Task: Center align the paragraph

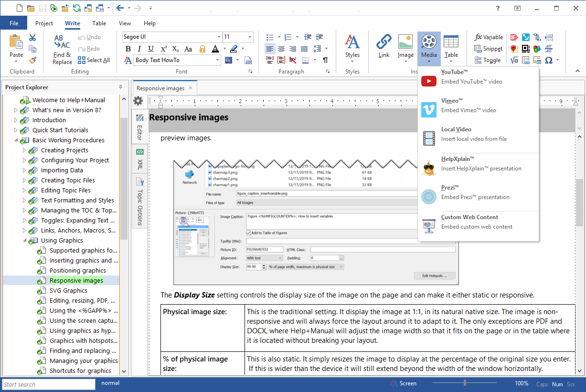Action: coord(281,49)
